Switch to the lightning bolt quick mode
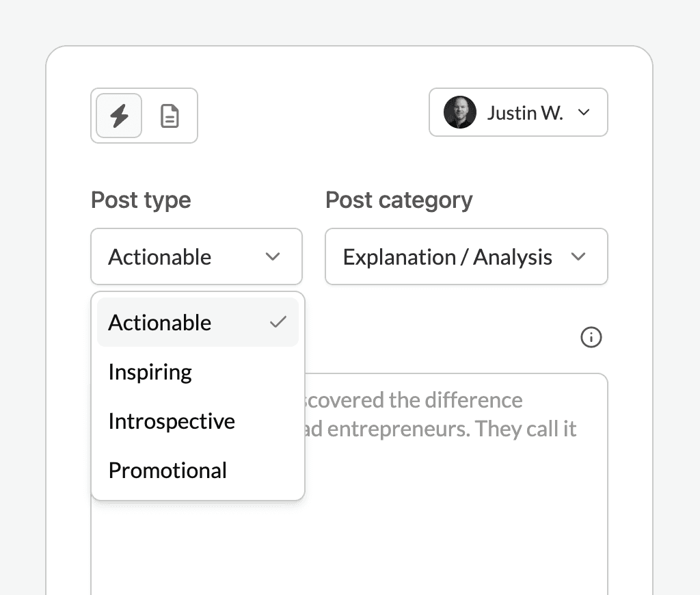The height and width of the screenshot is (595, 700). pyautogui.click(x=119, y=116)
